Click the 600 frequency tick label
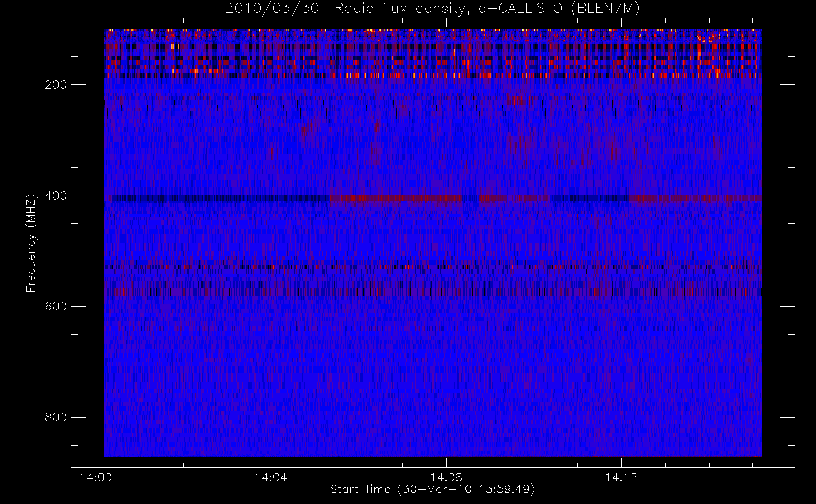This screenshot has height=504, width=816. tap(56, 306)
